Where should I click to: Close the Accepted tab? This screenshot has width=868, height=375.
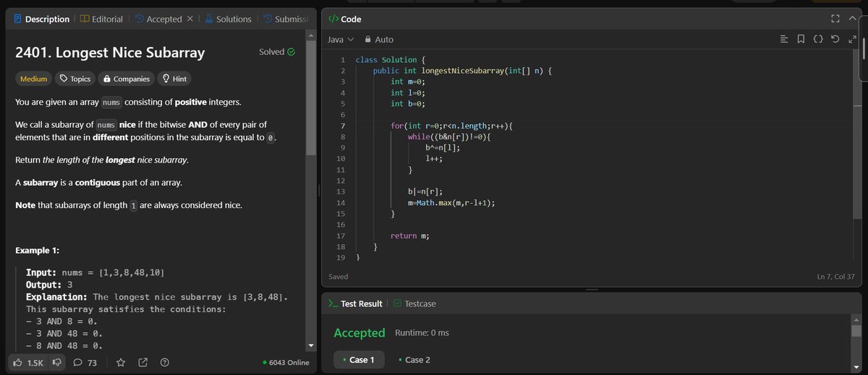(x=190, y=19)
